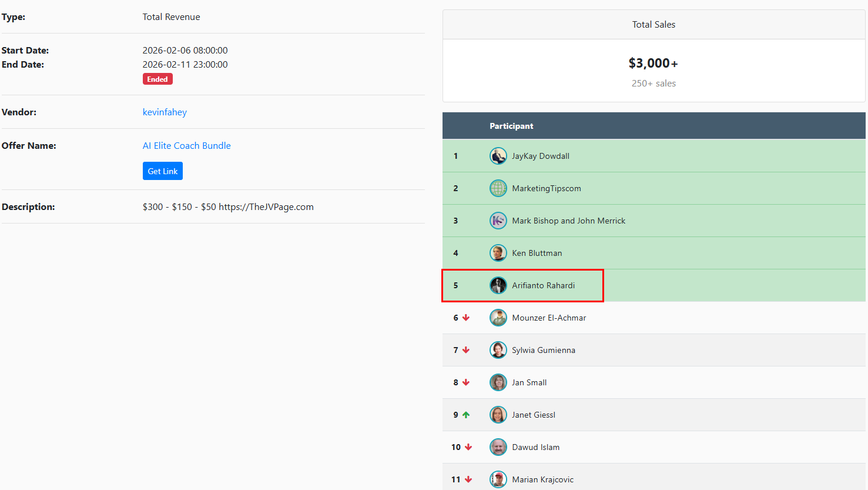Click Sylwia Gumienna's profile avatar
This screenshot has height=490, width=868.
click(498, 350)
